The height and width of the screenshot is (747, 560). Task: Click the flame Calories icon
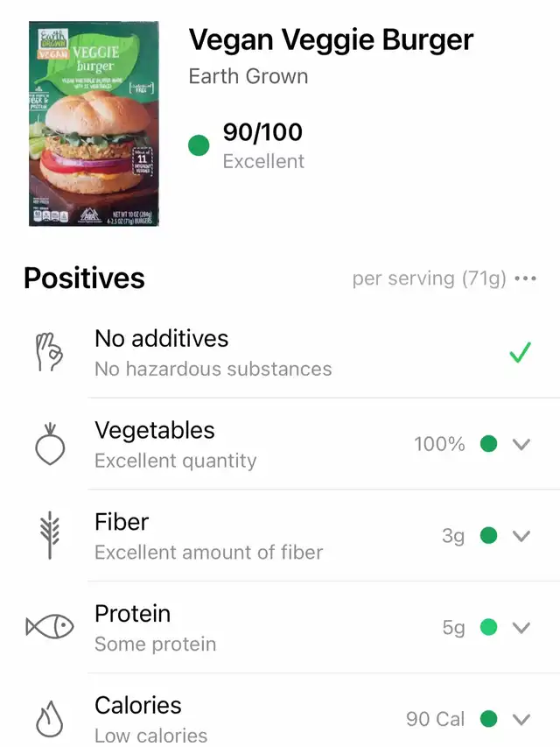coord(50,718)
